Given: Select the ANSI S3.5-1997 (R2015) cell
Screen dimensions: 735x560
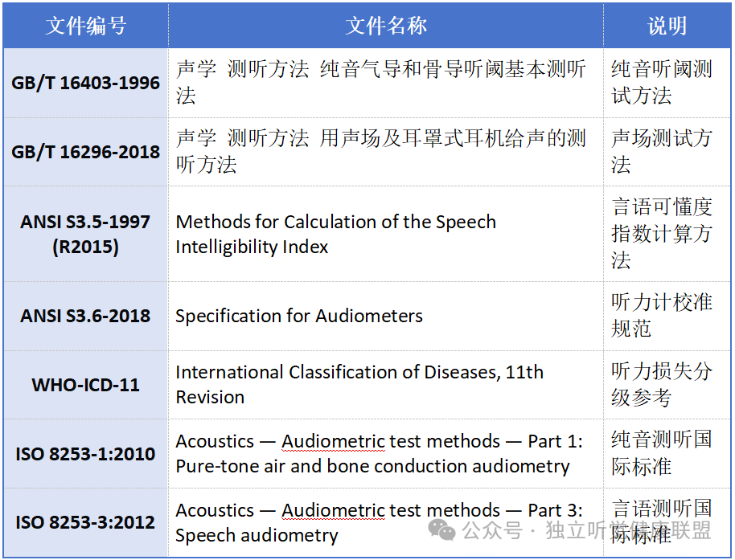Looking at the screenshot, I should 86,234.
